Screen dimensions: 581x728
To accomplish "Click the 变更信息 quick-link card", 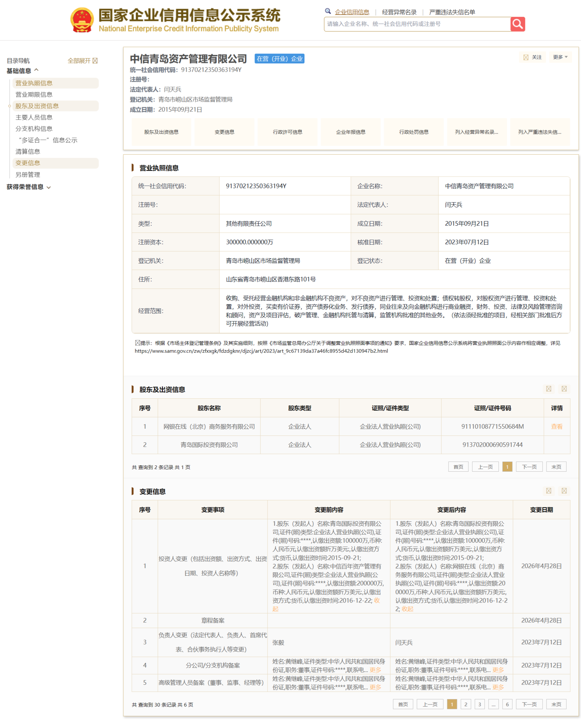I will [224, 132].
